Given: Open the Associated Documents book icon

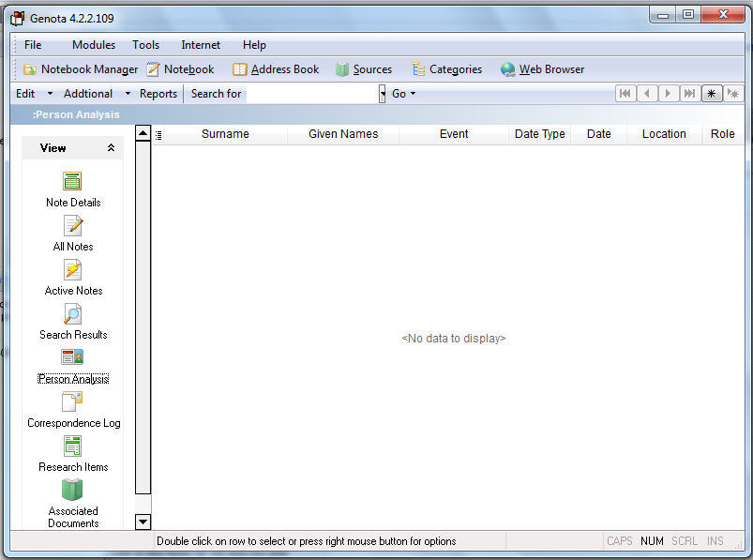Looking at the screenshot, I should click(x=72, y=490).
